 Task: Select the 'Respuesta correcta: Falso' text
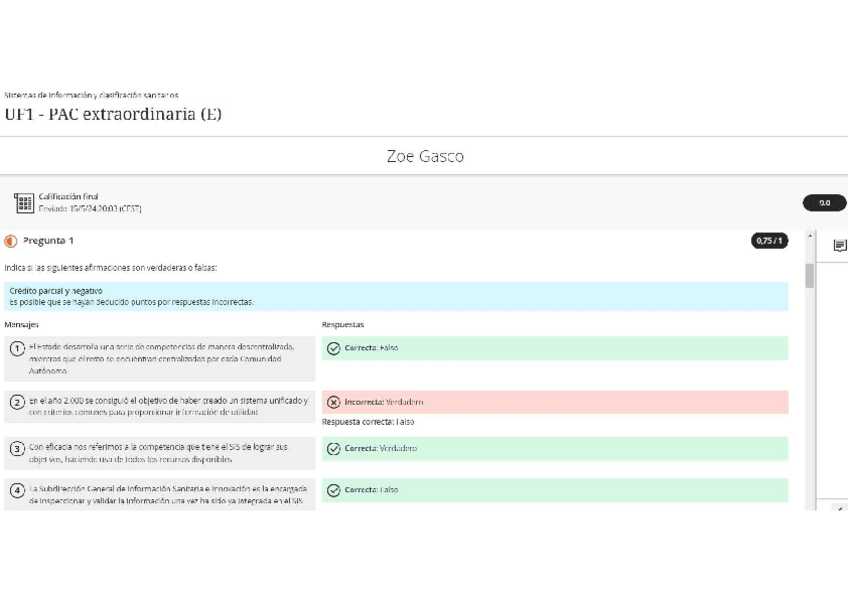tap(368, 422)
